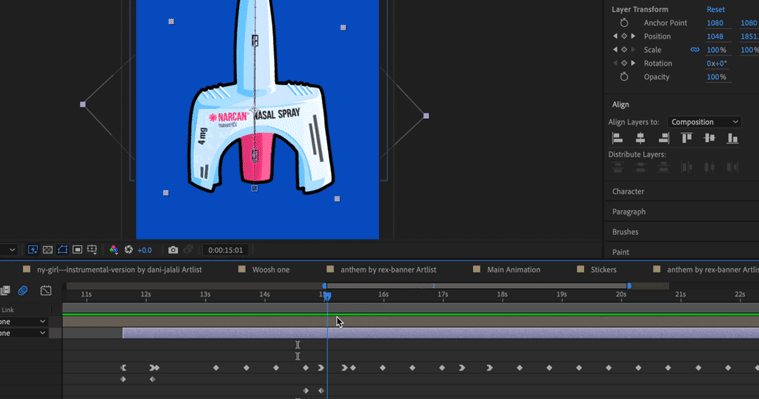The height and width of the screenshot is (399, 759).
Task: Click Reset in Layer Transform
Action: pyautogui.click(x=715, y=9)
